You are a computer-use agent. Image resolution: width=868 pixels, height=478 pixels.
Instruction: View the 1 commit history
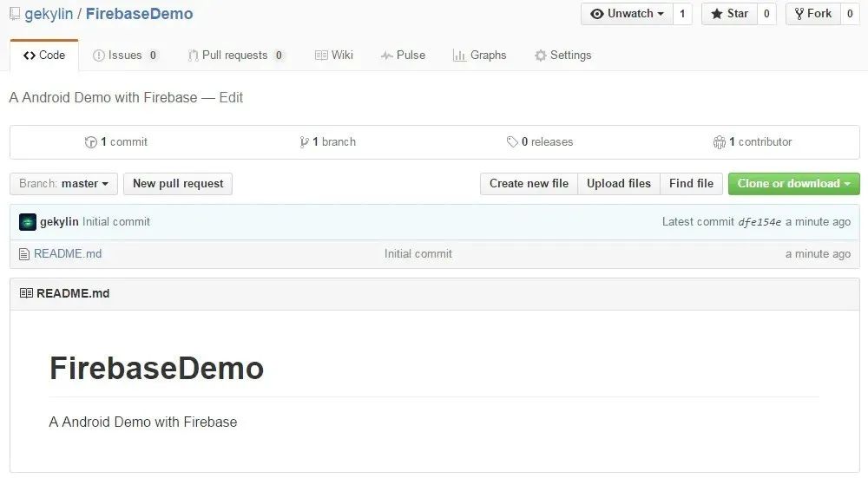[x=116, y=142]
